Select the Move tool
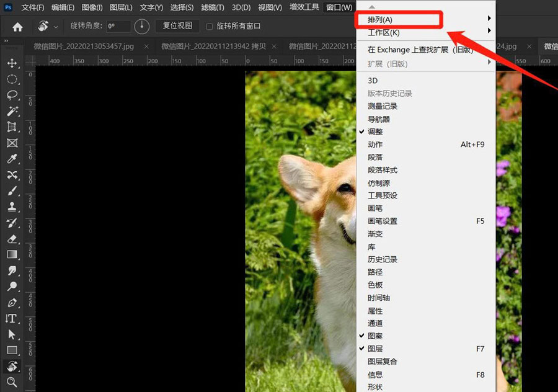The image size is (558, 392). click(12, 63)
